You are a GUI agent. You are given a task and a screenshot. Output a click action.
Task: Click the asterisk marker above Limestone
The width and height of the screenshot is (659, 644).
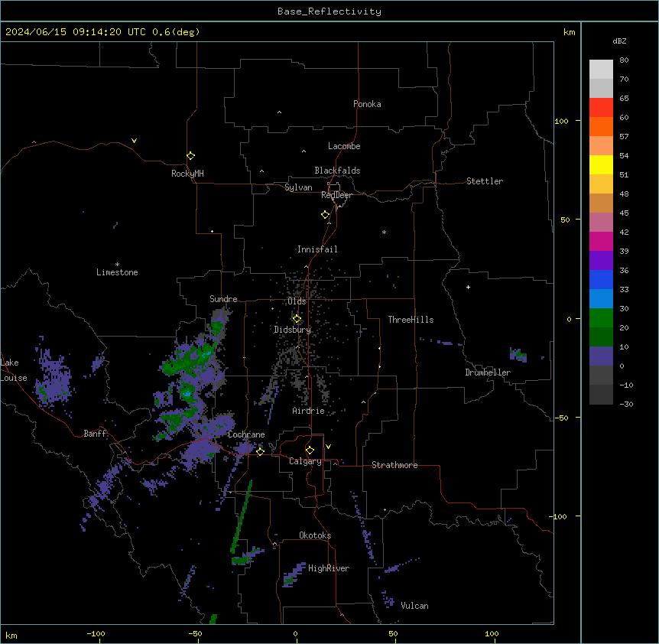[117, 265]
